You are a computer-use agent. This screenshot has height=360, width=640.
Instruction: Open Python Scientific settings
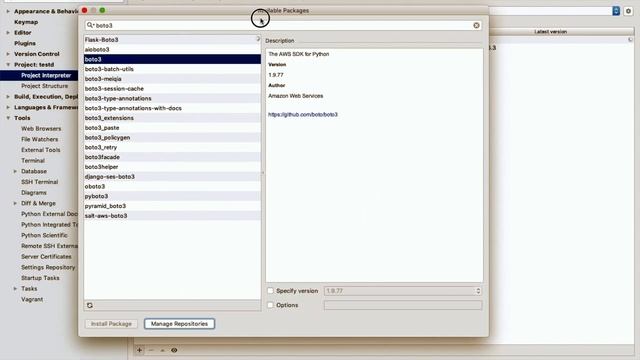[x=44, y=235]
